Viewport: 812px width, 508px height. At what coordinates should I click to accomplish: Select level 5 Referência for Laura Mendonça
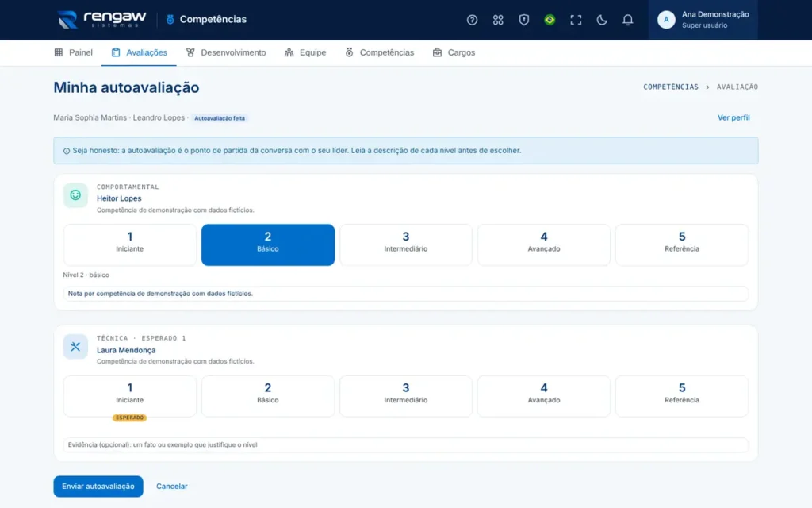point(681,396)
